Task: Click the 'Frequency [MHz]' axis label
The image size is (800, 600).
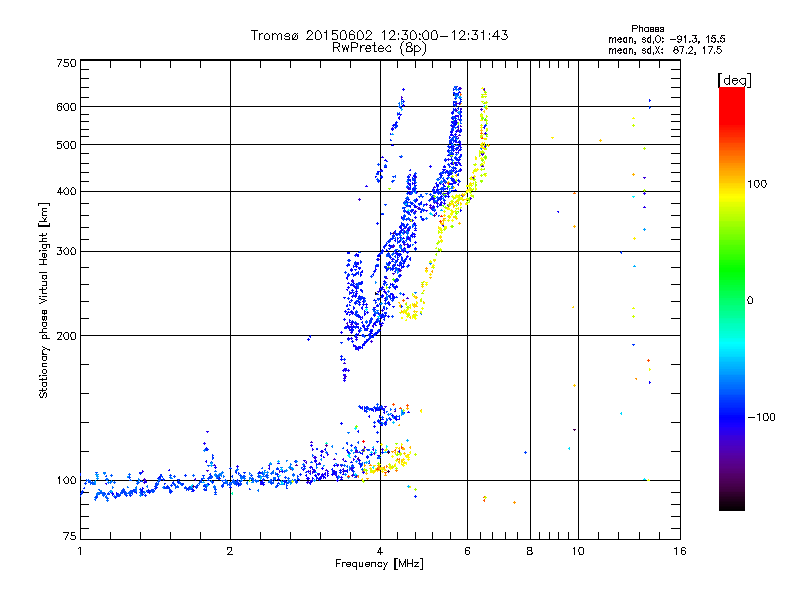Action: coord(379,564)
